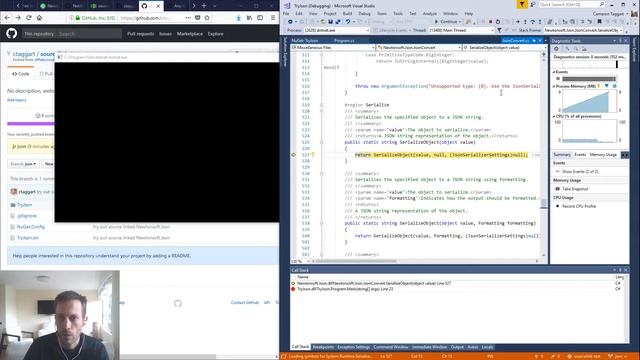640x360 pixels.
Task: Go forward in Firefox browser
Action: point(18,18)
